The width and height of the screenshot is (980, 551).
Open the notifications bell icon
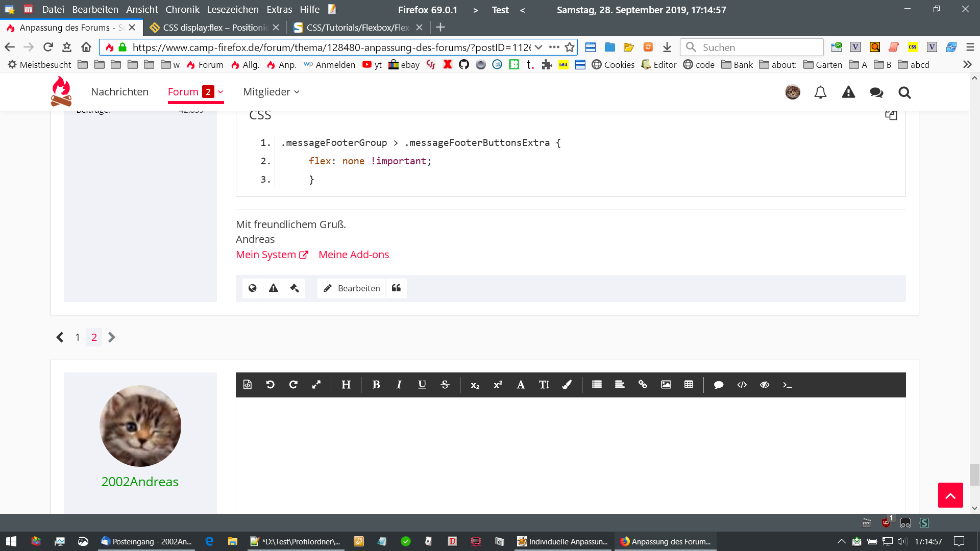[820, 92]
